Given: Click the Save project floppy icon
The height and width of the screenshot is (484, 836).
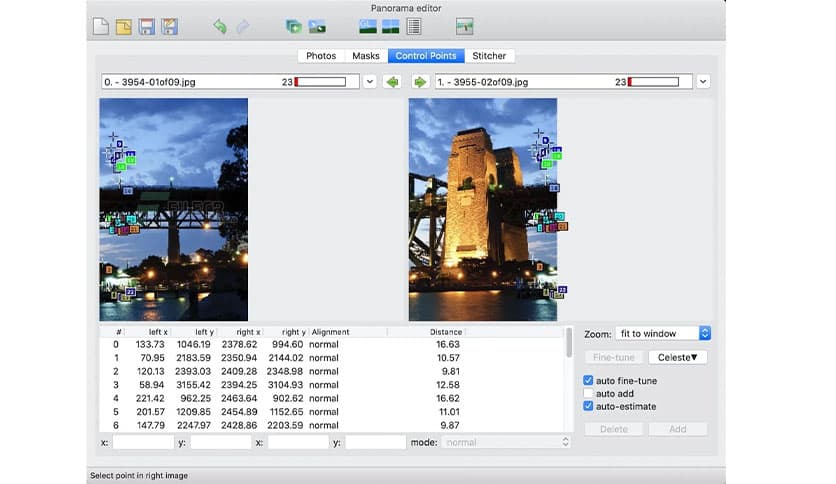Looking at the screenshot, I should (147, 27).
